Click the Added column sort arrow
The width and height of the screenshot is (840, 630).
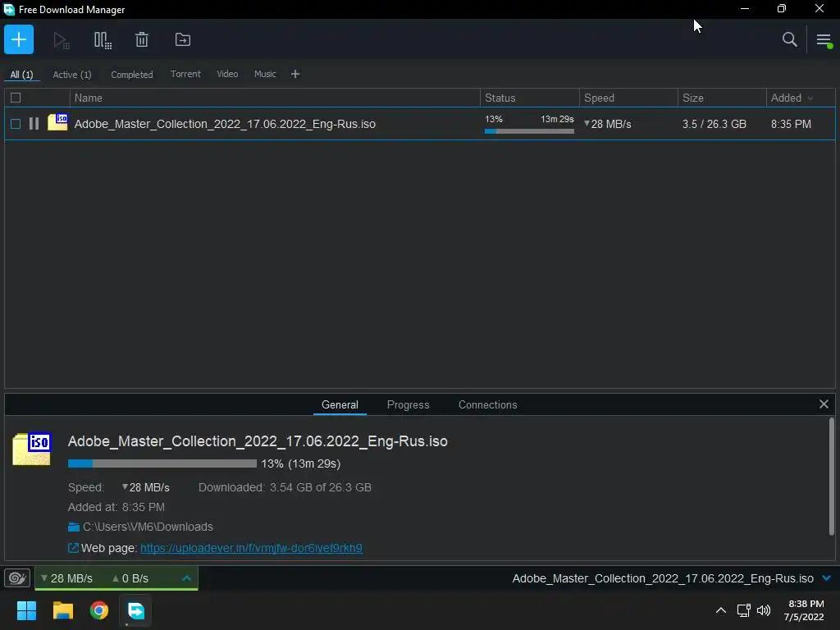810,98
